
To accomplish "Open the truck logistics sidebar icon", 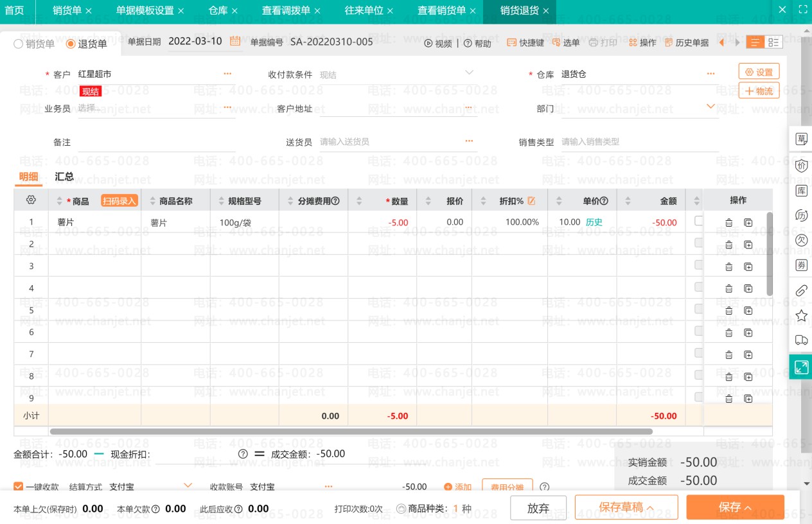I will coord(801,340).
